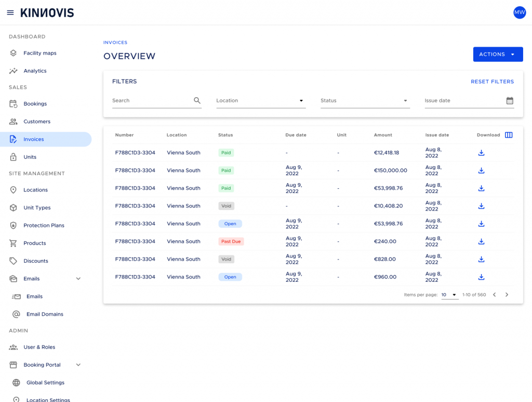Click the ACTIONS button
The width and height of the screenshot is (532, 402).
click(498, 54)
